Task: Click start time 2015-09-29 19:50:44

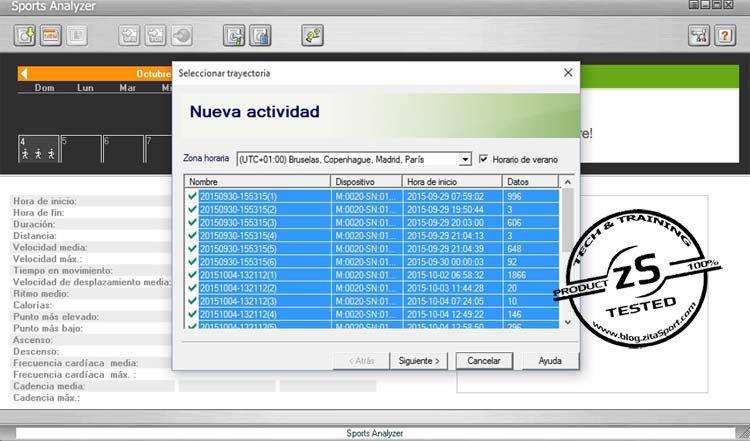Action: tap(445, 209)
